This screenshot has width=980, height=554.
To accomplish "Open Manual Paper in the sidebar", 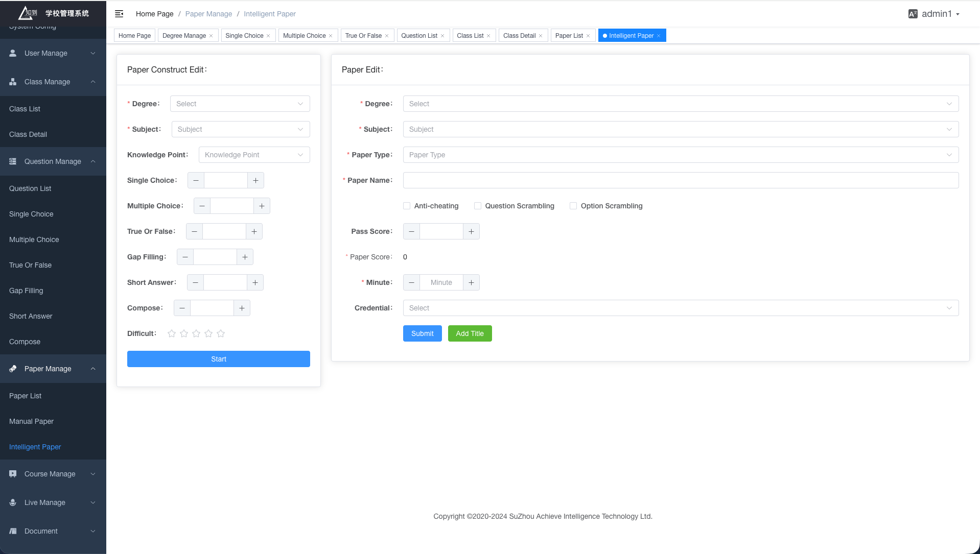I will click(x=31, y=421).
